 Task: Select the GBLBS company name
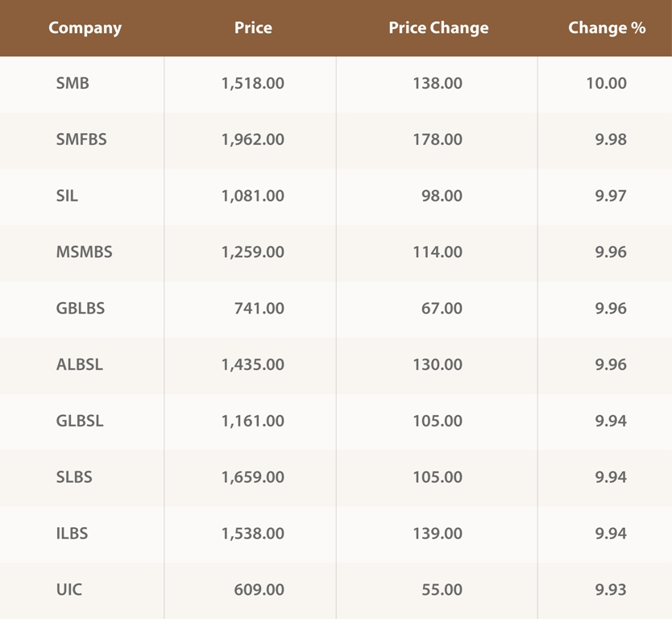point(81,309)
